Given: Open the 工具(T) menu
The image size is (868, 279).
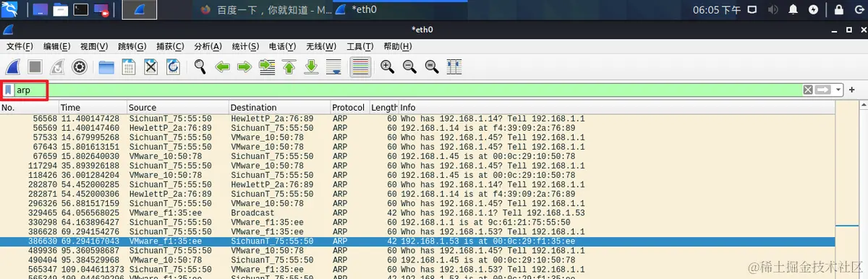Looking at the screenshot, I should pos(360,46).
